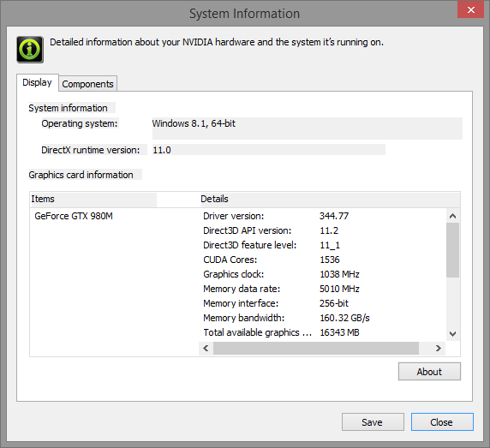
Task: Click the Operating system value field
Action: tap(308, 128)
